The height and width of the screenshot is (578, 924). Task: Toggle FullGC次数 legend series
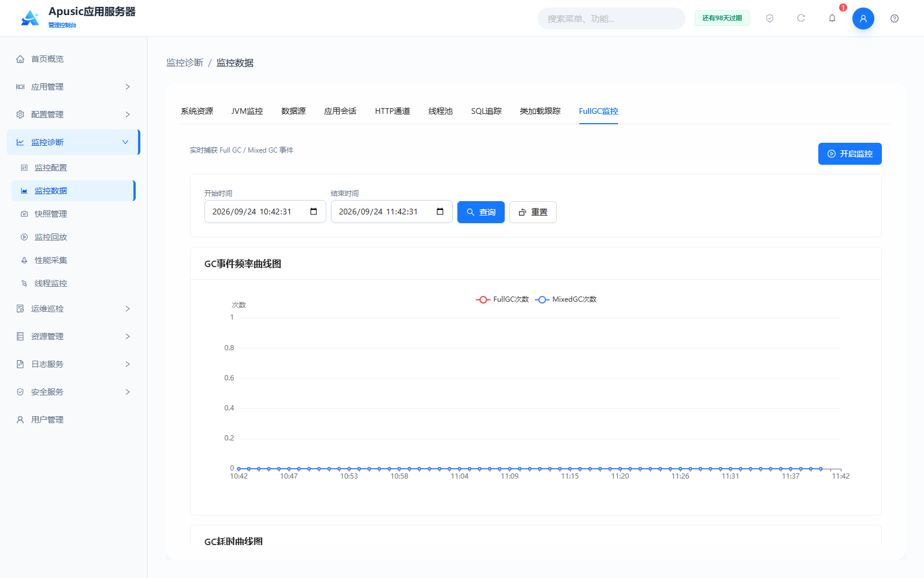(x=502, y=299)
